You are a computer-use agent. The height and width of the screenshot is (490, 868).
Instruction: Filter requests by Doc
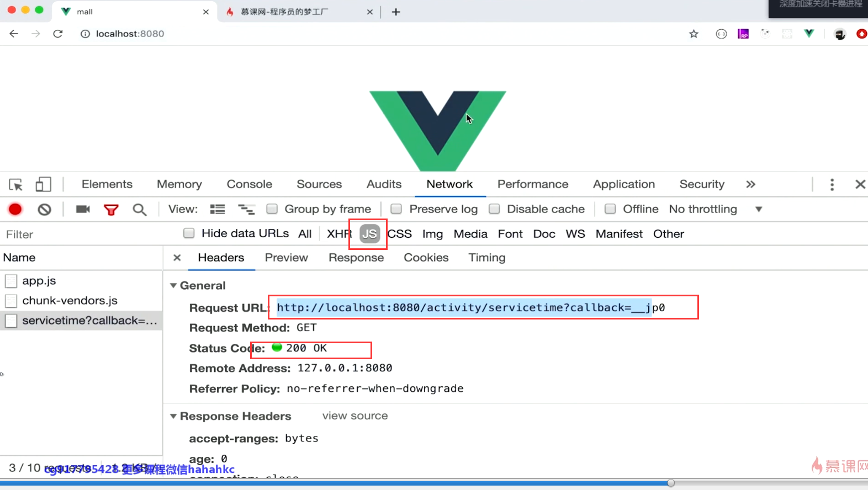coord(544,234)
